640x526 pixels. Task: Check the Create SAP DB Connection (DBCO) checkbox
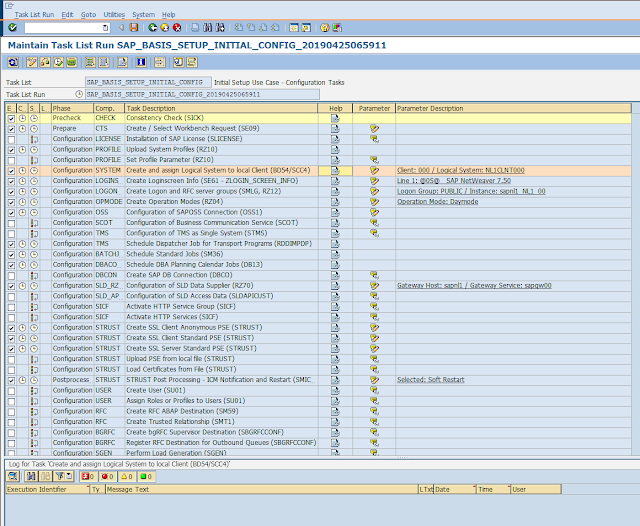pyautogui.click(x=11, y=275)
